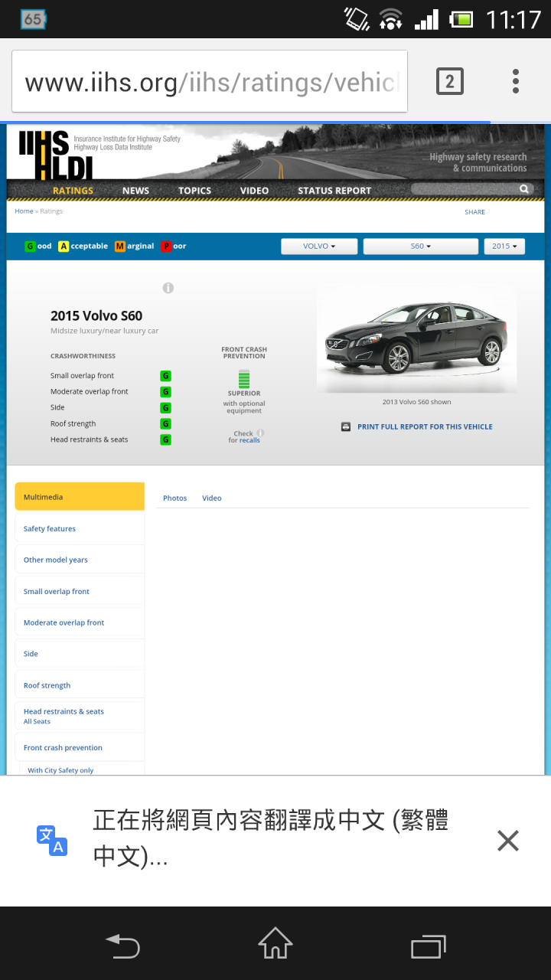This screenshot has height=980, width=551.
Task: Open the VIDEO menu
Action: point(254,191)
